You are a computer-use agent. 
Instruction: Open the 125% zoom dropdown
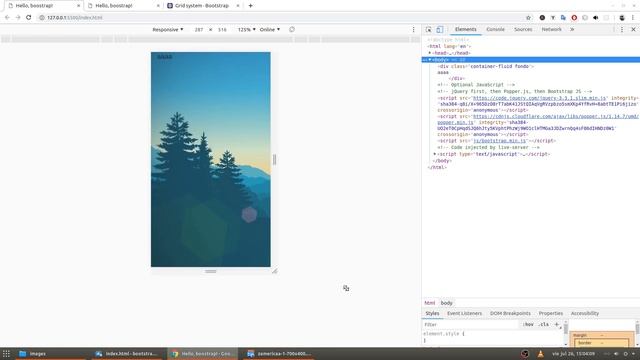(247, 29)
